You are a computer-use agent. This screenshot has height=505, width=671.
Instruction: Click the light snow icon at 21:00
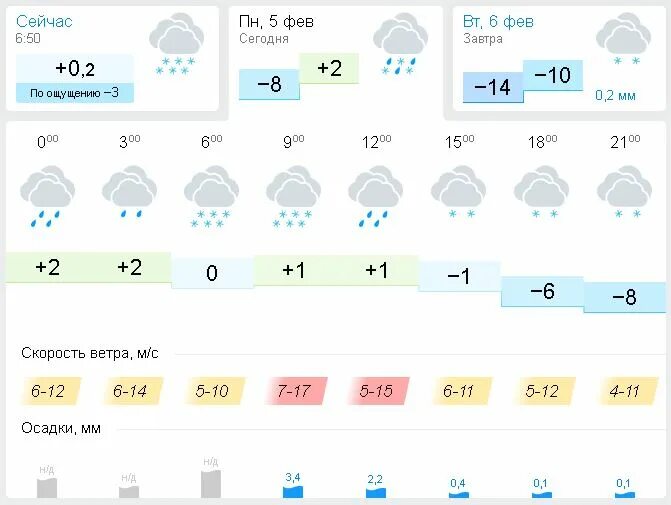point(624,191)
